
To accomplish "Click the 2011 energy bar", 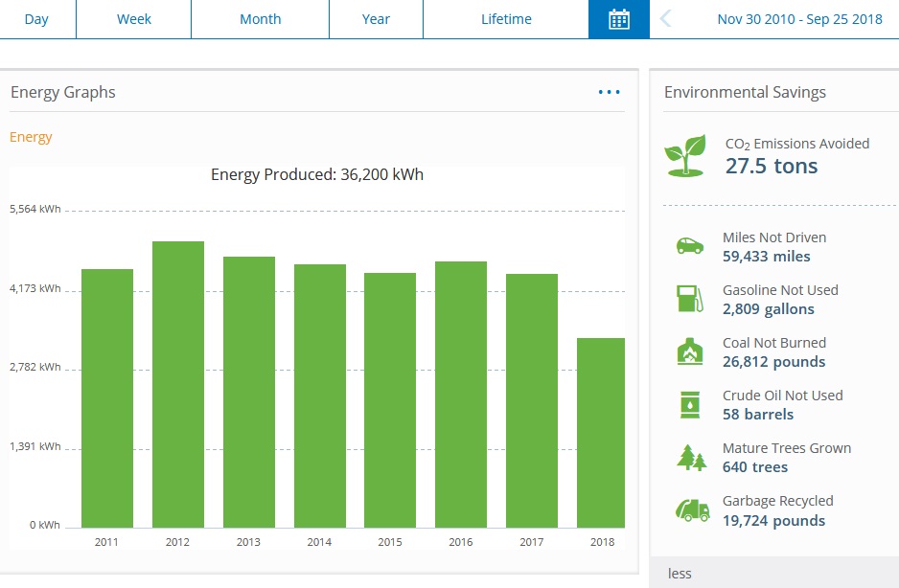I will pos(107,398).
